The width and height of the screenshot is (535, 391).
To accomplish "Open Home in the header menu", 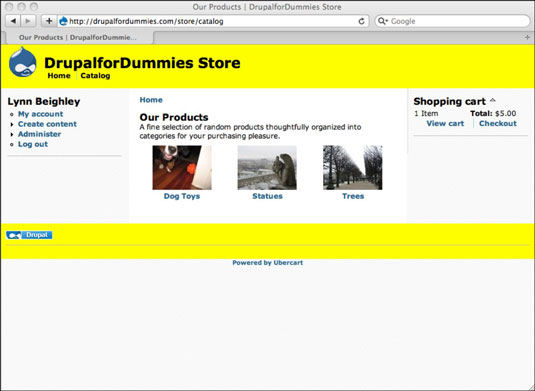I will coord(59,76).
